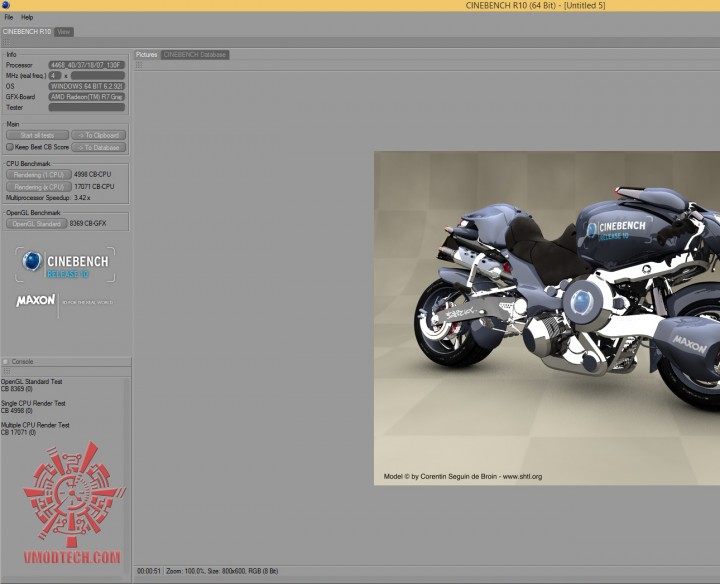Viewport: 720px width, 584px height.
Task: Click the Console panel toggle icon
Action: point(6,362)
